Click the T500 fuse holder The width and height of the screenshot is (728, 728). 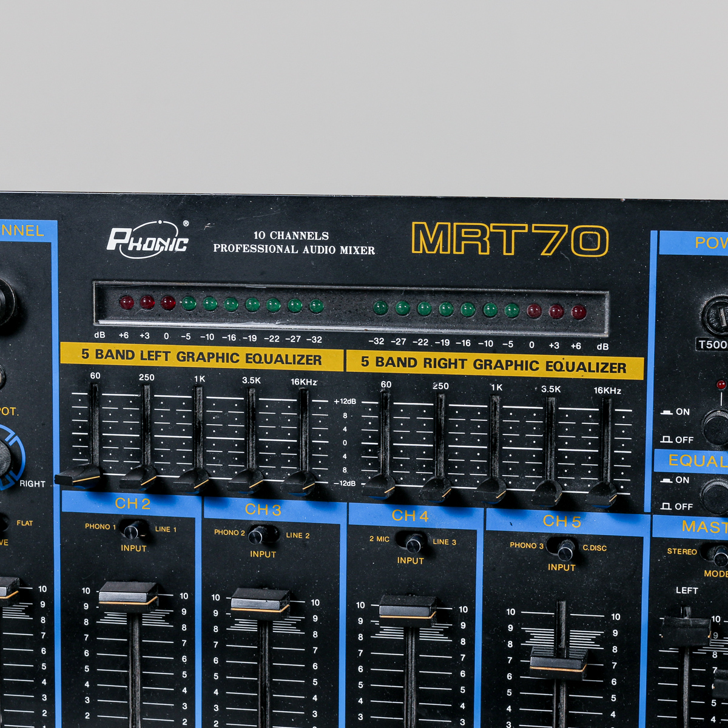(x=715, y=317)
